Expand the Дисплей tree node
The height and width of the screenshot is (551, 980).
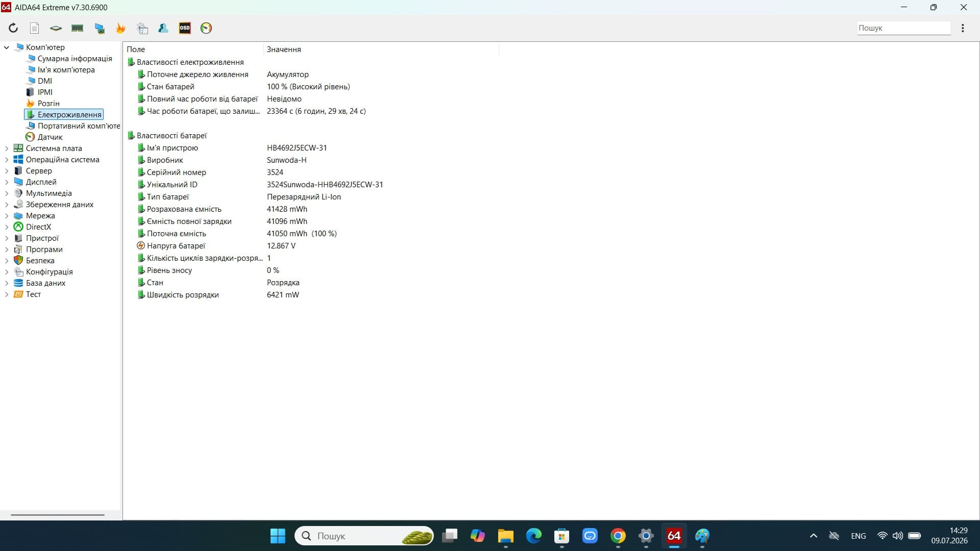pos(7,182)
